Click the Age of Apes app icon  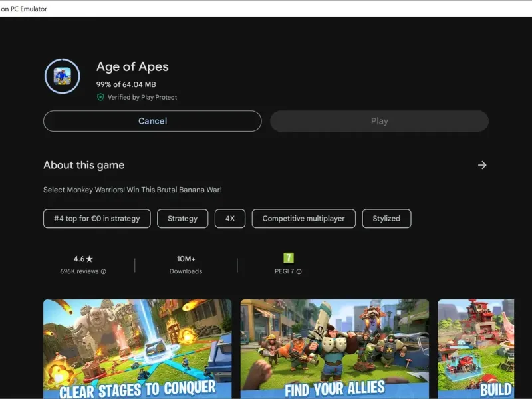63,76
